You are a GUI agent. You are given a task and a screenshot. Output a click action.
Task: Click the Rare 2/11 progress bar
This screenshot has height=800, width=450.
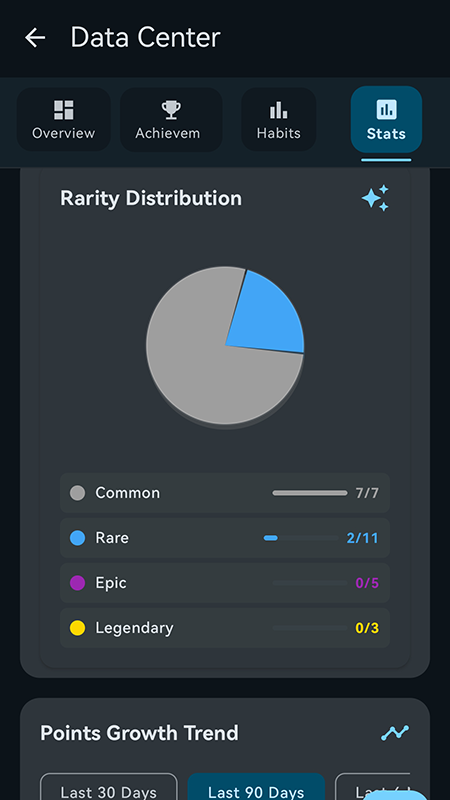[x=301, y=538]
